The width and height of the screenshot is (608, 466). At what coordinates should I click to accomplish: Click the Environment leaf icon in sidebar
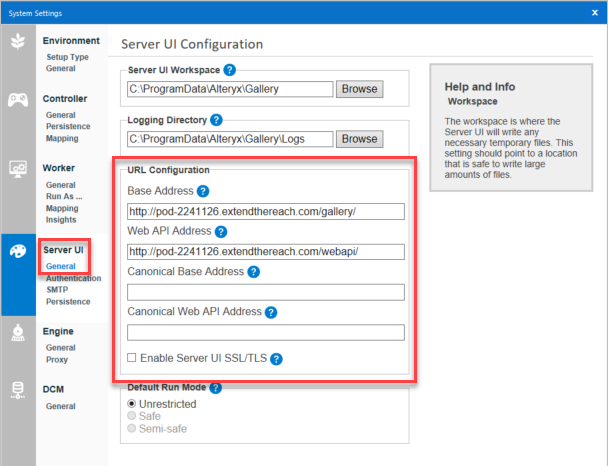18,42
